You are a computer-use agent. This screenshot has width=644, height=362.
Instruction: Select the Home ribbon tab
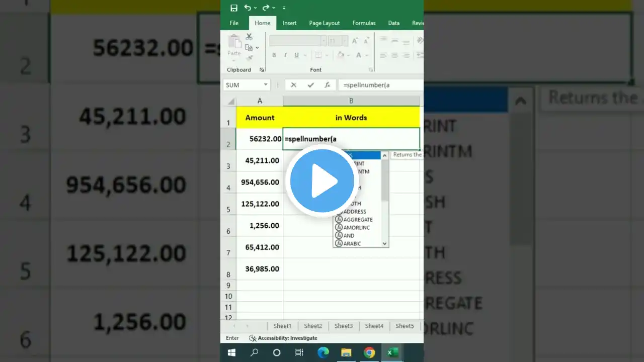pyautogui.click(x=262, y=23)
